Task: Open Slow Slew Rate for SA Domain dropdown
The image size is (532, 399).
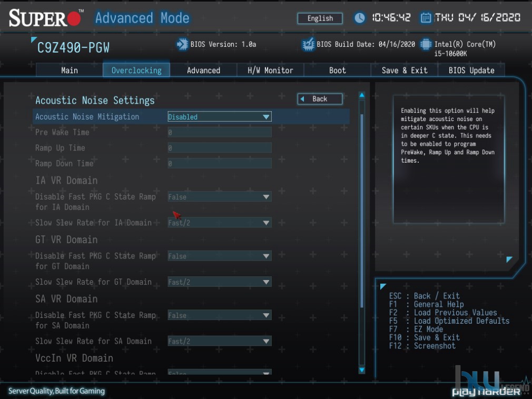Action: pos(220,341)
